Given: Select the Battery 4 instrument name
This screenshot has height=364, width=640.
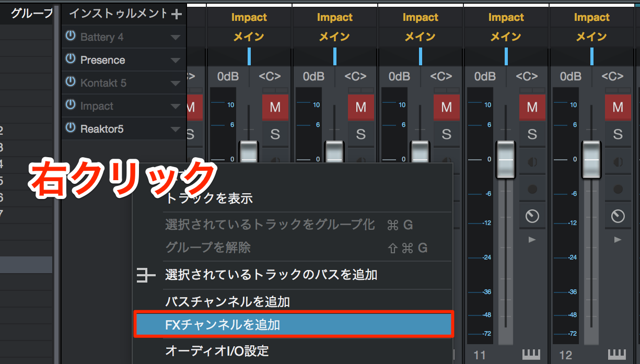Looking at the screenshot, I should (x=102, y=37).
